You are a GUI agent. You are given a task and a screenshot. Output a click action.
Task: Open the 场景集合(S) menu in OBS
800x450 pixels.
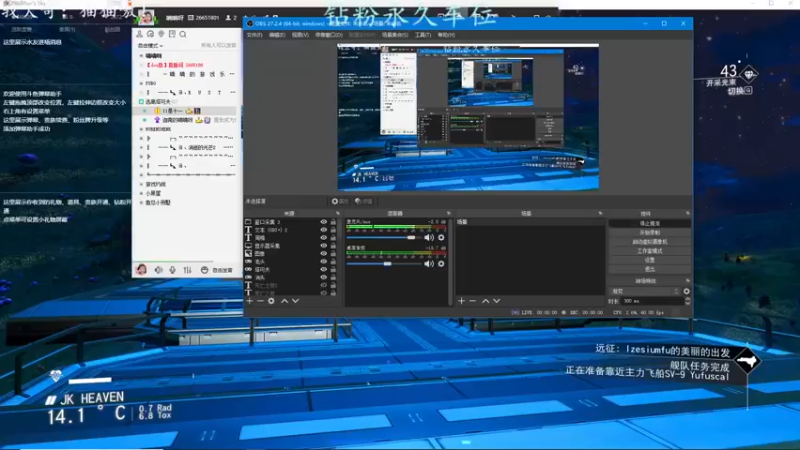tap(395, 35)
